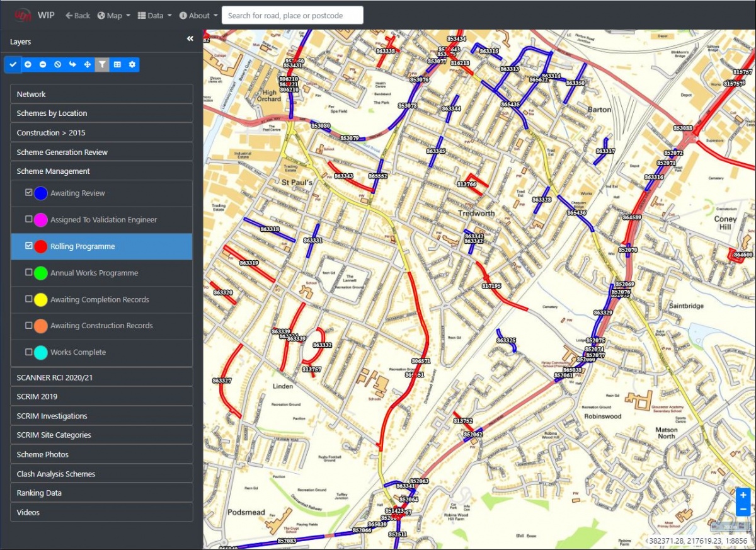Collapse the Layers sidebar panel
This screenshot has width=756, height=550.
pos(190,39)
